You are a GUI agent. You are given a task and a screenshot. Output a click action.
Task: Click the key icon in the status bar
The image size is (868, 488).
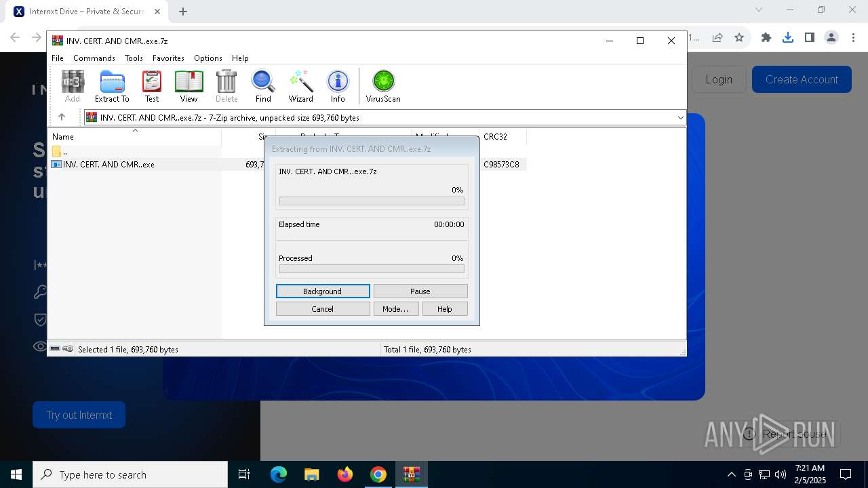point(68,348)
